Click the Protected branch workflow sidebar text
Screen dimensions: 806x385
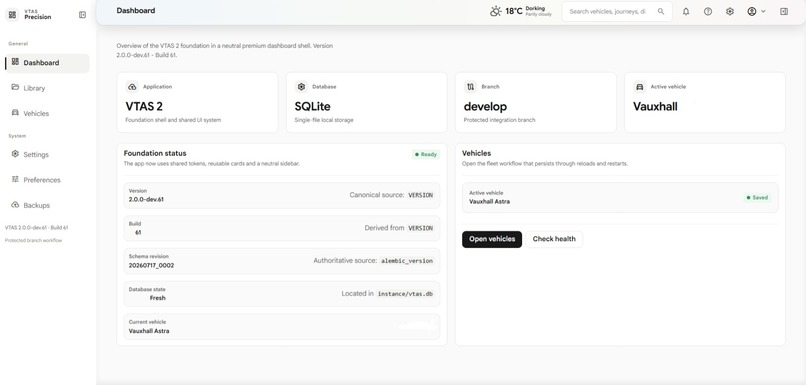(x=33, y=240)
